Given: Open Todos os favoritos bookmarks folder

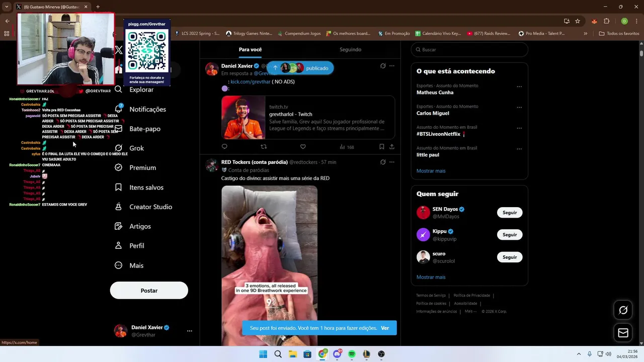Looking at the screenshot, I should 619,34.
